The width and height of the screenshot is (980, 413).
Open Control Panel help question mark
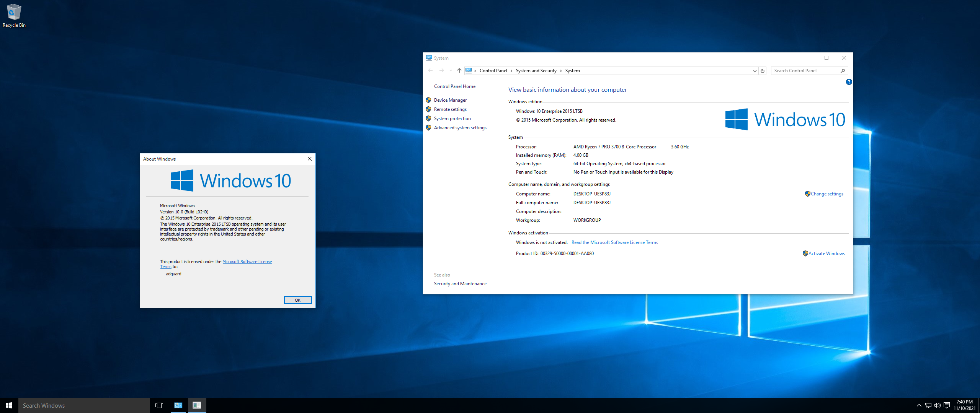pos(849,82)
